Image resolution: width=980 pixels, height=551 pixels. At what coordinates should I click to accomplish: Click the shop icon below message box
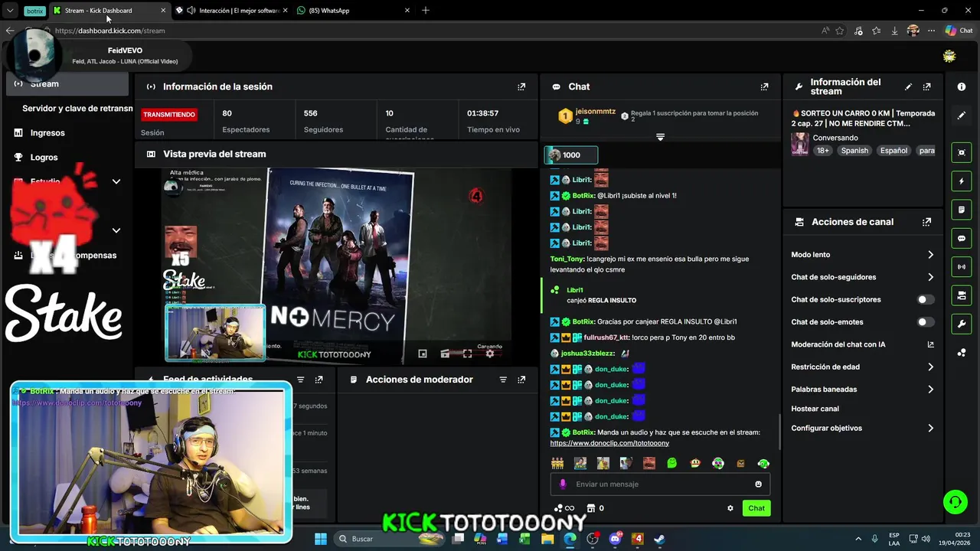[x=591, y=508]
